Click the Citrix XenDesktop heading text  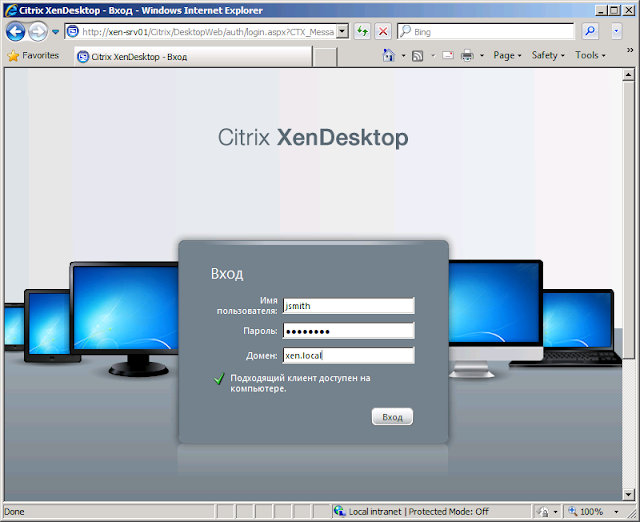[x=313, y=137]
